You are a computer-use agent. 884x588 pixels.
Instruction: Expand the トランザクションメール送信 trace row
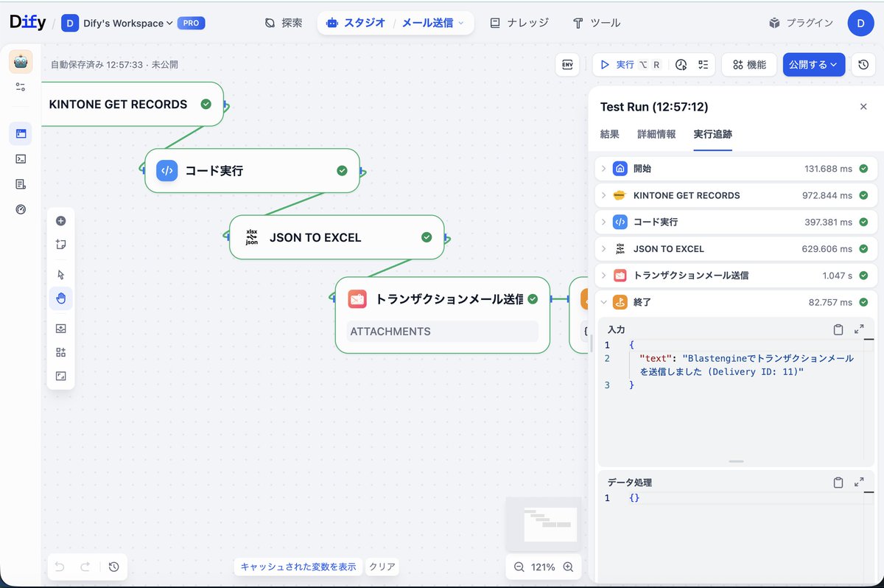point(735,275)
